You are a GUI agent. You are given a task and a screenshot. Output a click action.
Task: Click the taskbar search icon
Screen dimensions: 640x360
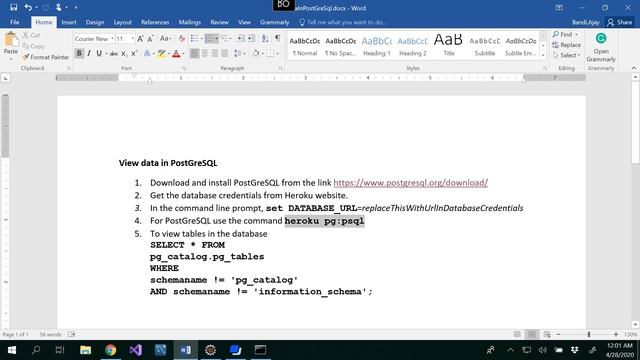point(36,350)
